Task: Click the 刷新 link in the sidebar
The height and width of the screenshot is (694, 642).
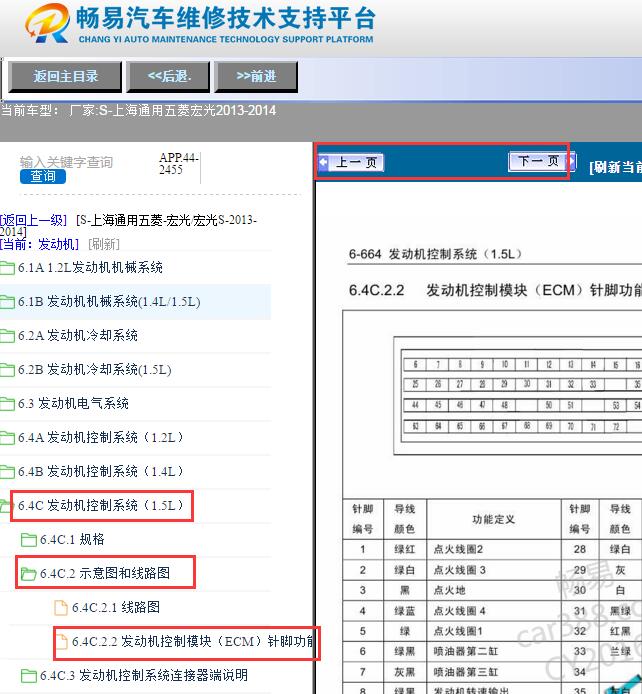Action: (x=104, y=244)
